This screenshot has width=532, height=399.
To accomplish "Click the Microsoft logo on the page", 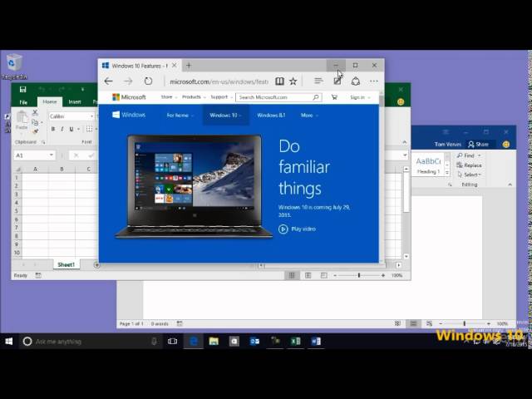I will point(129,97).
